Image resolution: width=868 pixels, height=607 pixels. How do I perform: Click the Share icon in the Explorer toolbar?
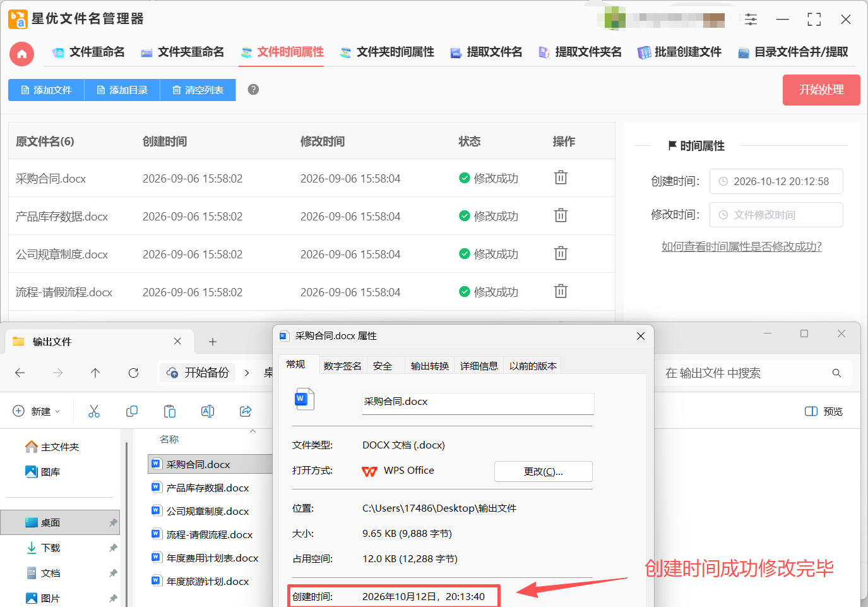(246, 411)
